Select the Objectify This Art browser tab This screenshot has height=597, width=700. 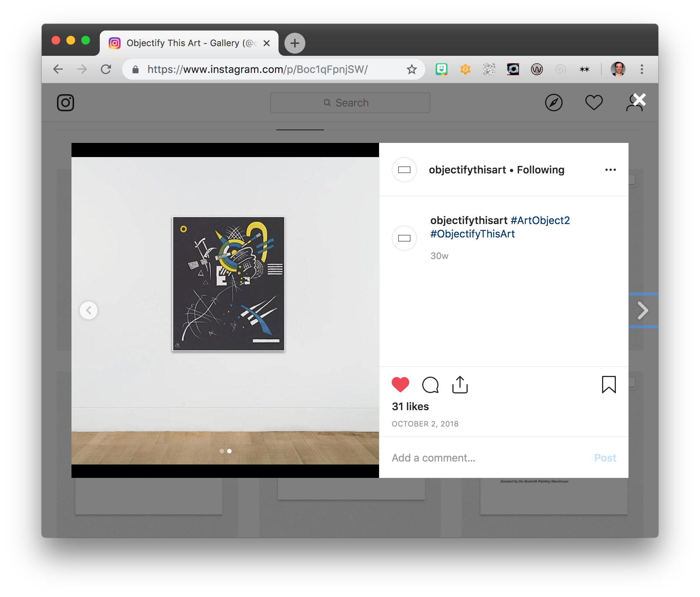click(189, 43)
